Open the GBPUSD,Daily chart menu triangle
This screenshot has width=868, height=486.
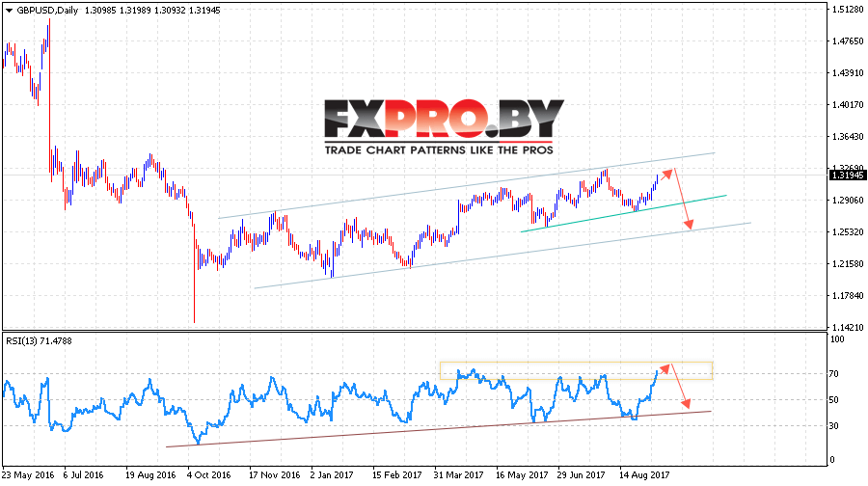click(9, 10)
